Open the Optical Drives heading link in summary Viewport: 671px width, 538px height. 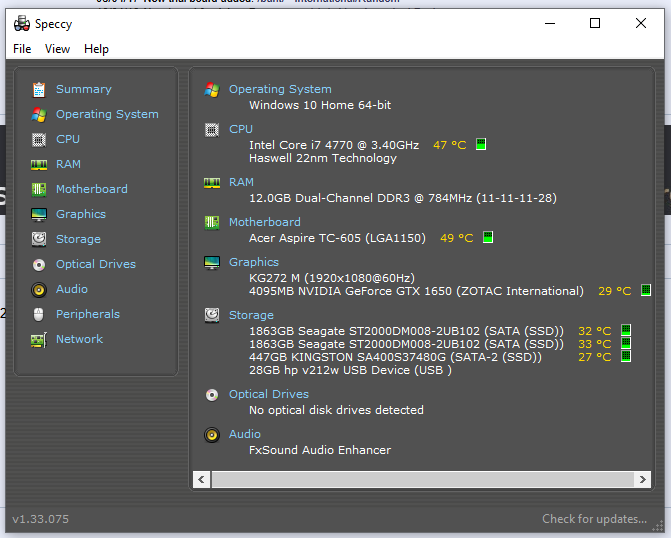[x=269, y=394]
